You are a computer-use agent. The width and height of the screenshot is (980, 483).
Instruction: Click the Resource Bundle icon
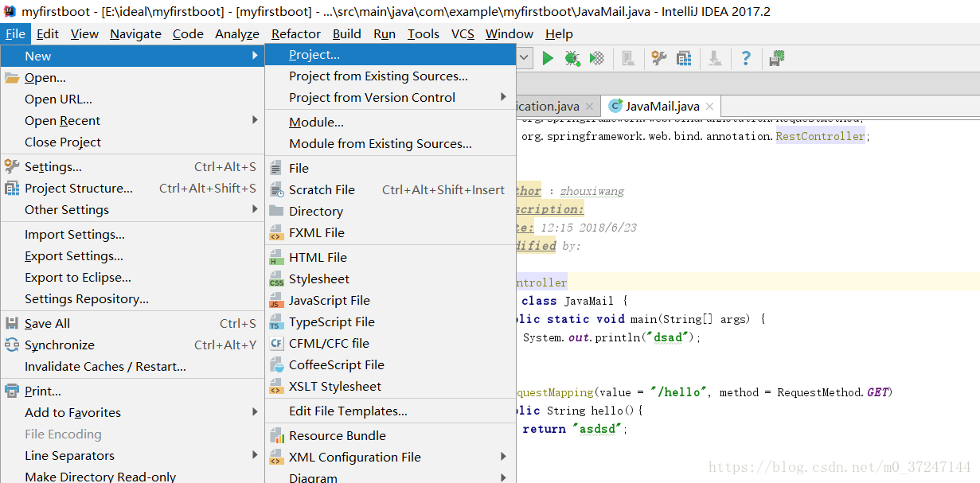coord(276,435)
